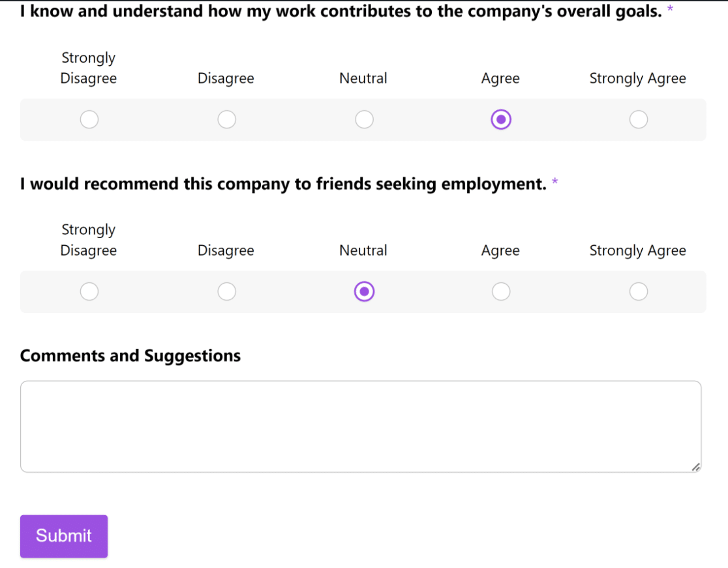Click the Comments and Suggestions text area

click(361, 426)
